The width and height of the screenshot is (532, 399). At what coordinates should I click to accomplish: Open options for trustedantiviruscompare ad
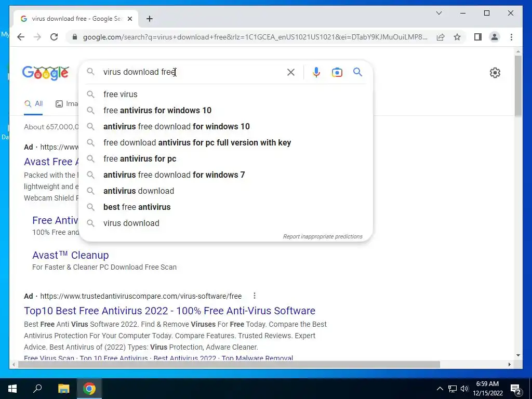point(255,296)
